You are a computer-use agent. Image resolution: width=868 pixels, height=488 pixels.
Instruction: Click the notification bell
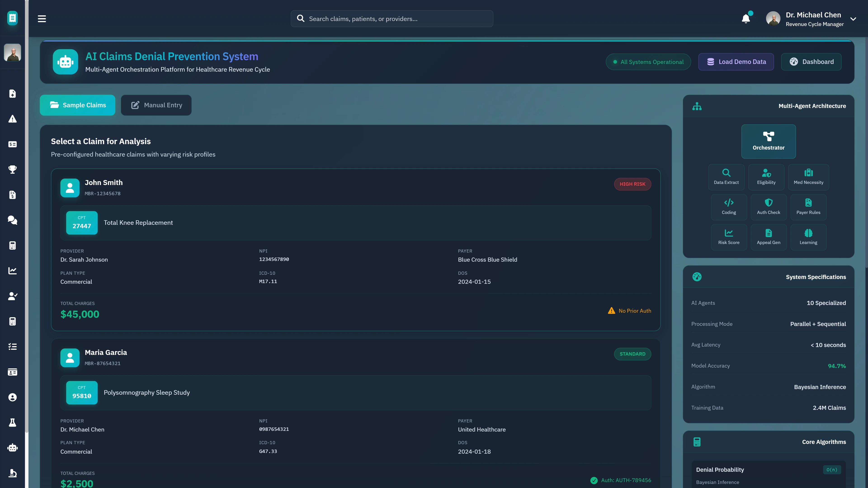[x=745, y=19]
